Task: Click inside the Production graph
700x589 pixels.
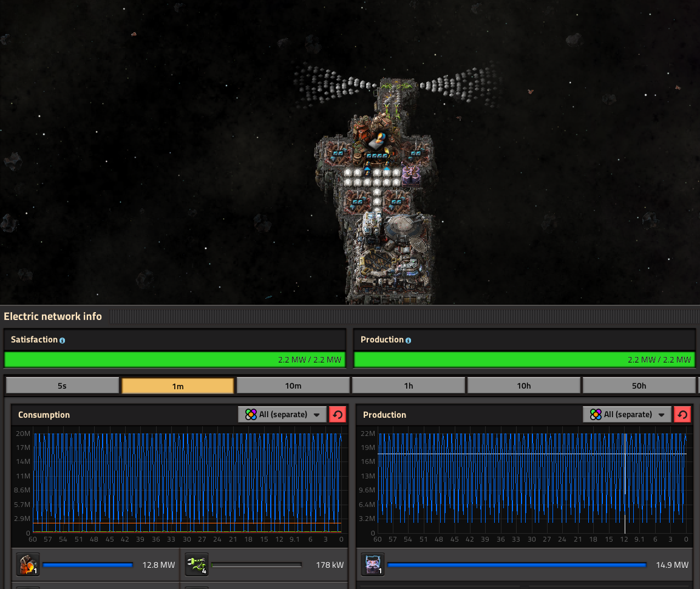Action: tap(532, 482)
